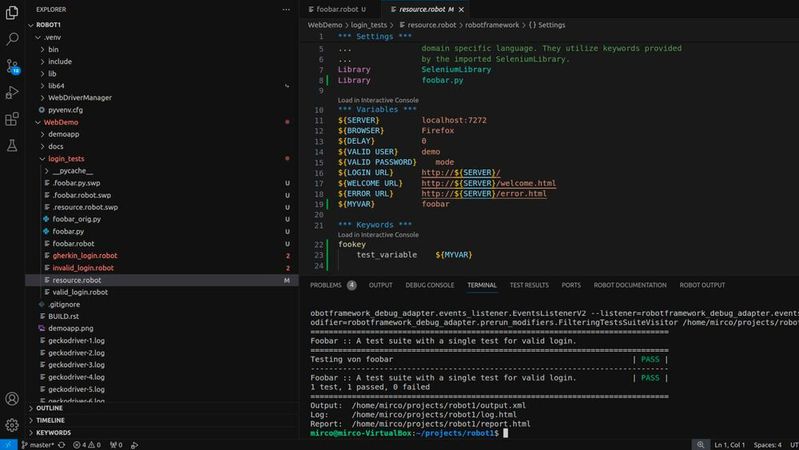
Task: Open the Testing beaker view
Action: click(12, 146)
